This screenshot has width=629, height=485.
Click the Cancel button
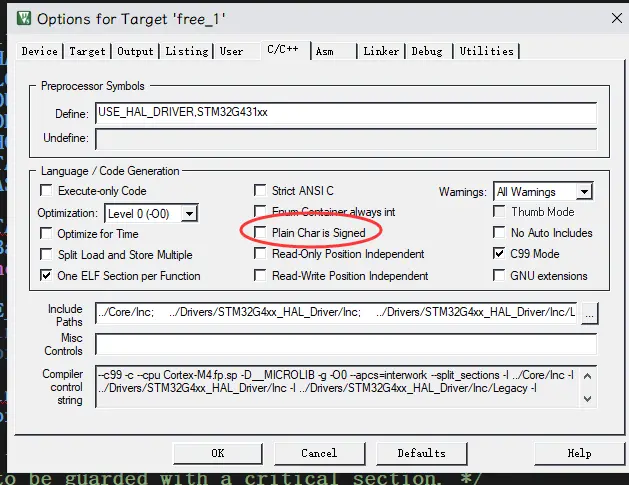point(319,453)
